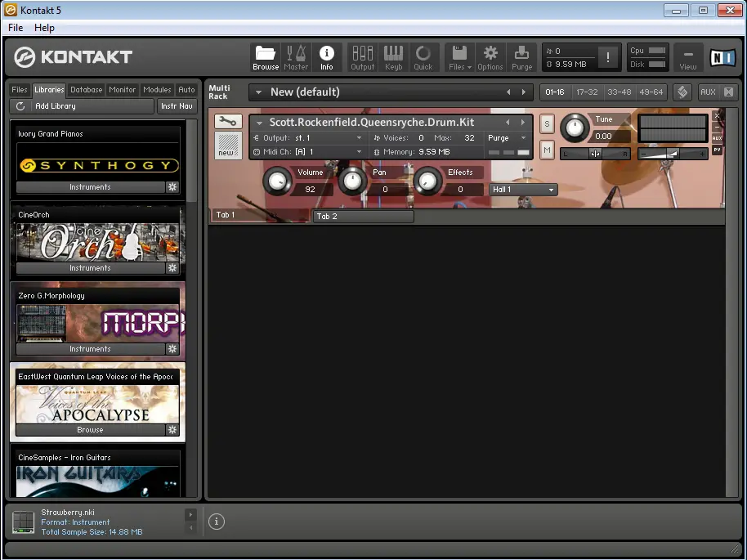Click the Volume knob
This screenshot has width=747, height=560.
point(277,181)
